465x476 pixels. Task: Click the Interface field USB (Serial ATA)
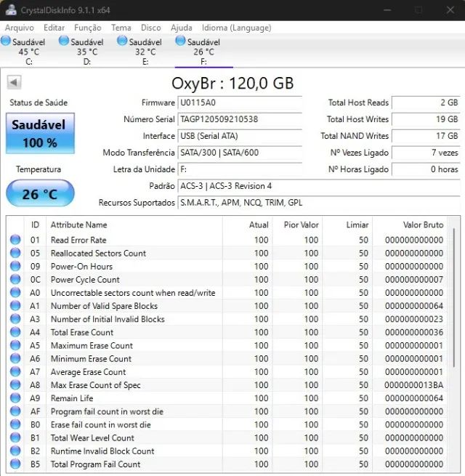point(240,136)
